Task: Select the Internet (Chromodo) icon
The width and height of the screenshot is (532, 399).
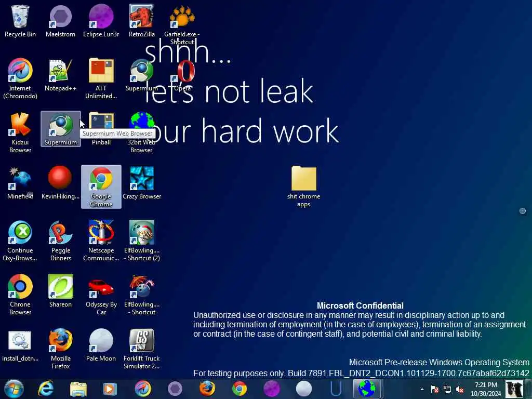Action: pyautogui.click(x=20, y=79)
